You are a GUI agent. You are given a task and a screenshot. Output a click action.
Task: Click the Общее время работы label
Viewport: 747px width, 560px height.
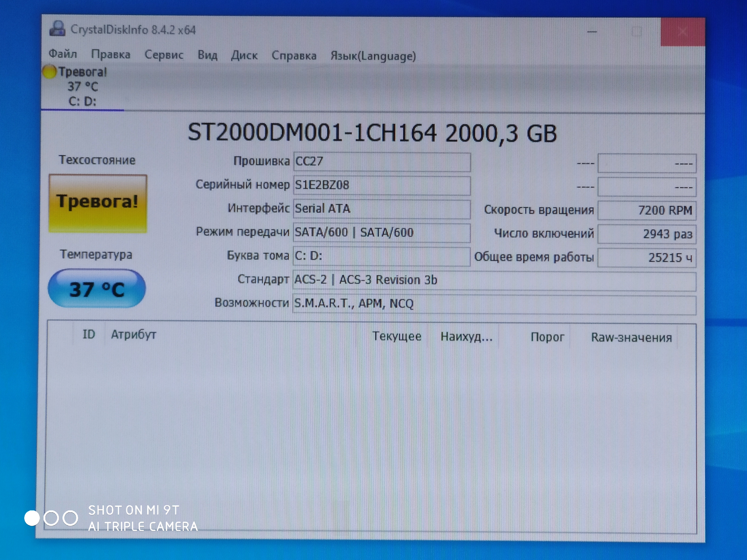click(534, 257)
